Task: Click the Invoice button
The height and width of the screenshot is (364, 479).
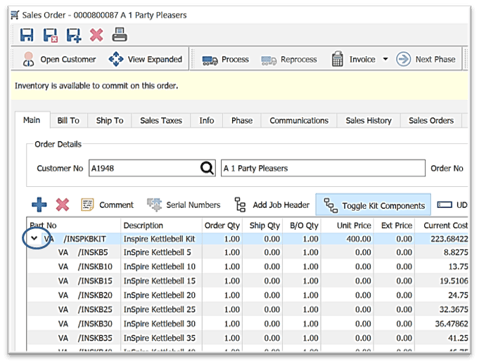Action: coord(353,59)
